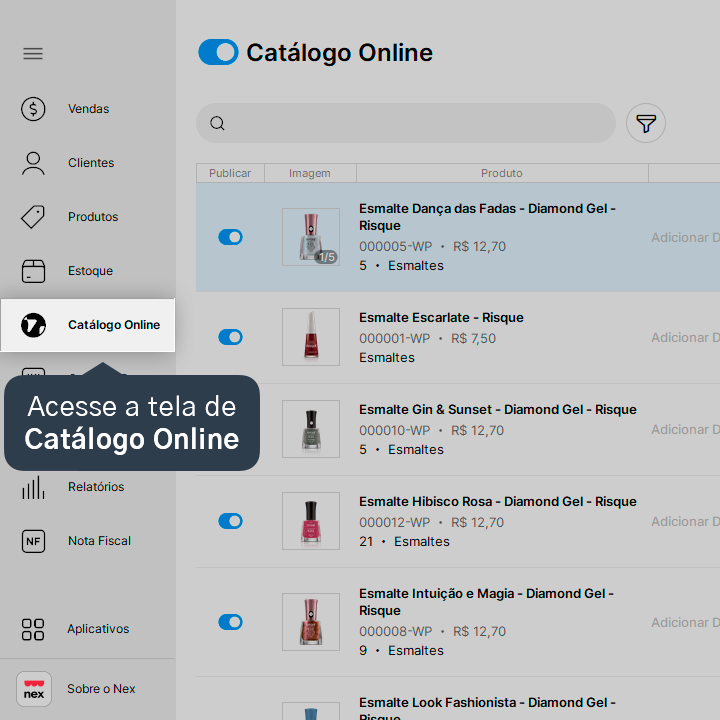
Task: Click the Relatórios bar chart icon
Action: tap(33, 487)
